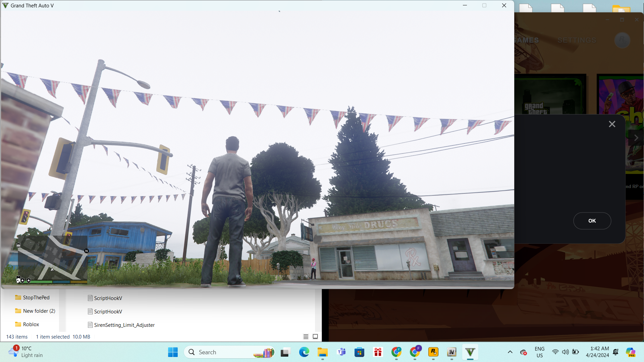
Task: Open Microsoft Store from taskbar
Action: 359,352
